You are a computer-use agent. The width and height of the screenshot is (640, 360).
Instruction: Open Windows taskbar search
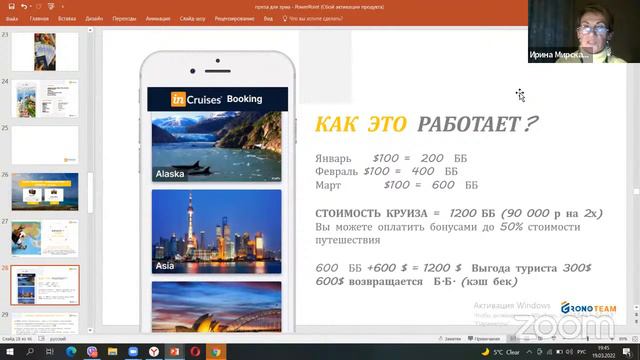pos(30,351)
